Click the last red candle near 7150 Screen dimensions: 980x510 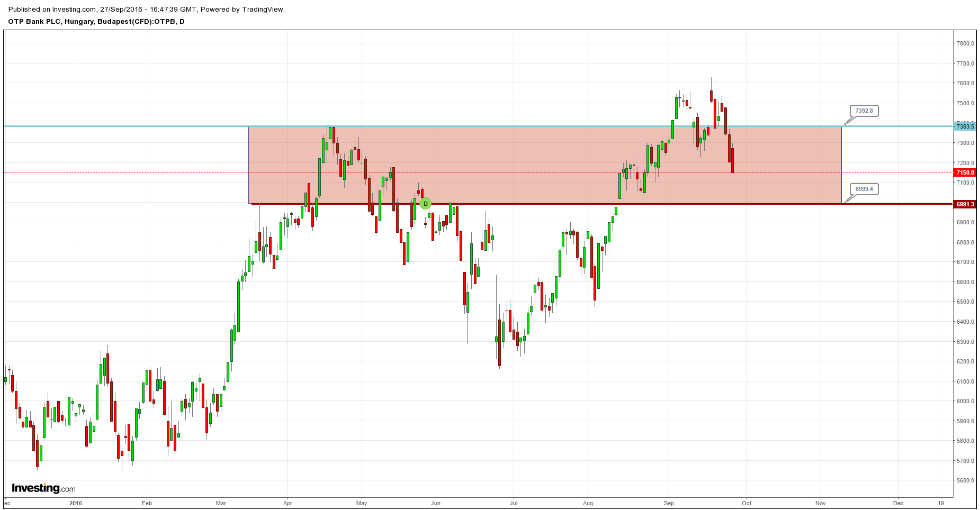[733, 160]
